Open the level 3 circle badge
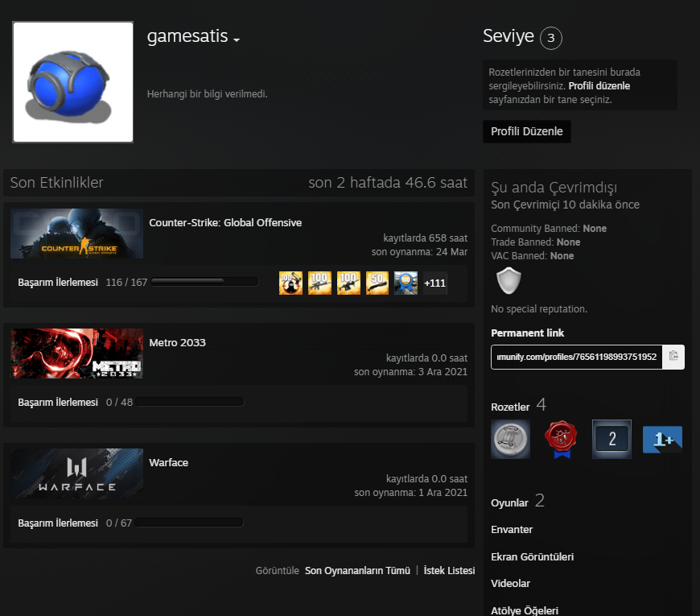This screenshot has height=616, width=700. click(551, 38)
